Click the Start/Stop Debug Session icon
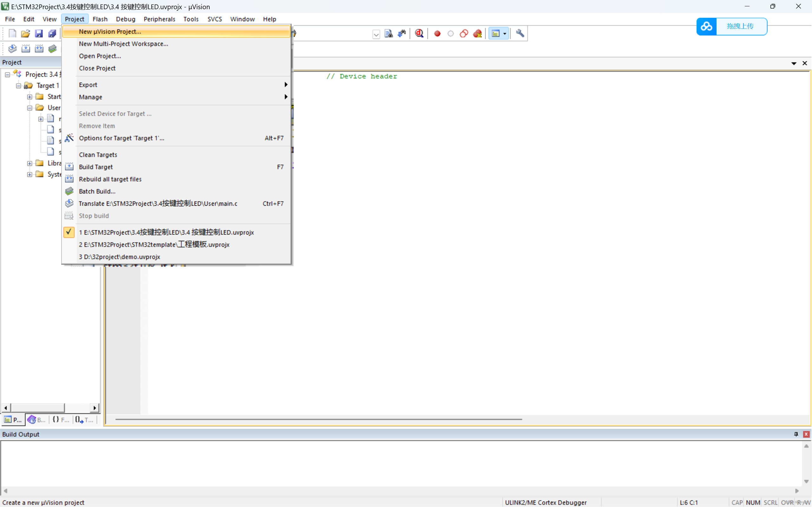This screenshot has height=507, width=812. [419, 33]
